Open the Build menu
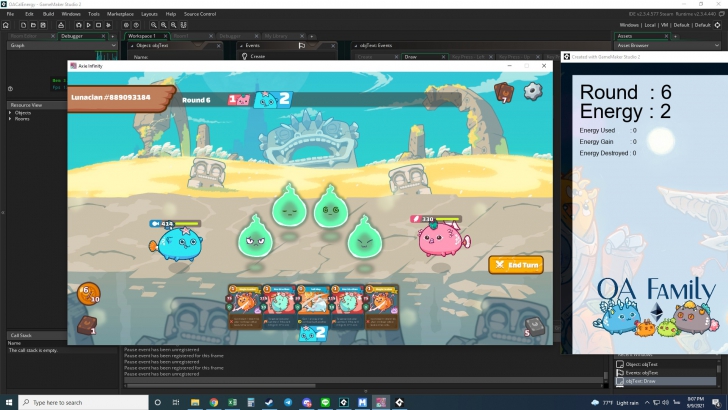Image resolution: width=728 pixels, height=410 pixels. (48, 14)
